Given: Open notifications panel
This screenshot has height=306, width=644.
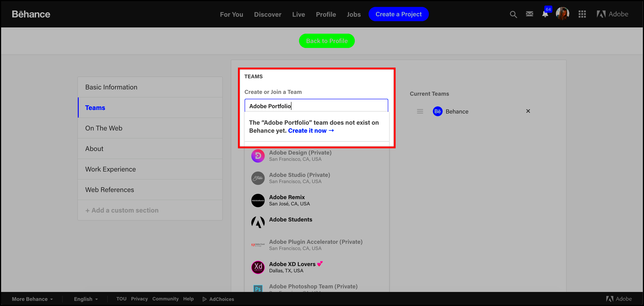Looking at the screenshot, I should coord(545,14).
